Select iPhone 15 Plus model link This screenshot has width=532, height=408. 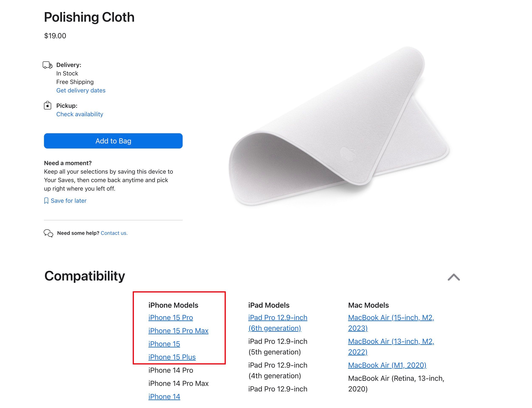click(x=171, y=357)
